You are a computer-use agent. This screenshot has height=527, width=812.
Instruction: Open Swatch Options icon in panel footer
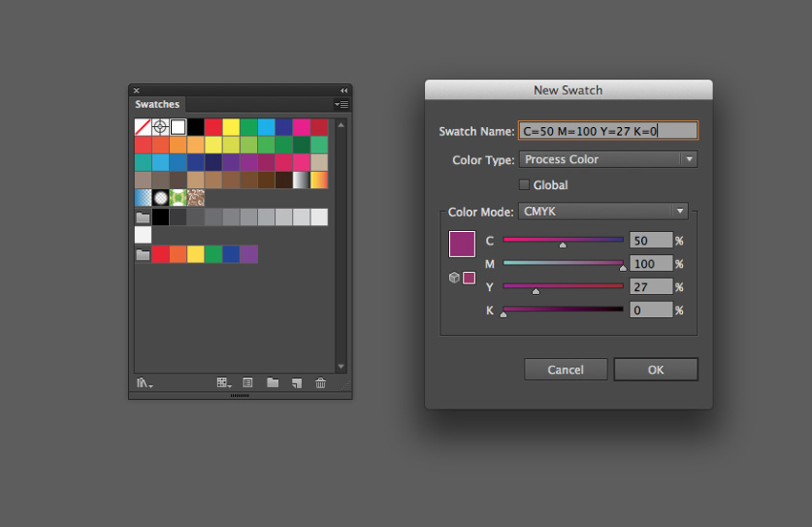[247, 383]
